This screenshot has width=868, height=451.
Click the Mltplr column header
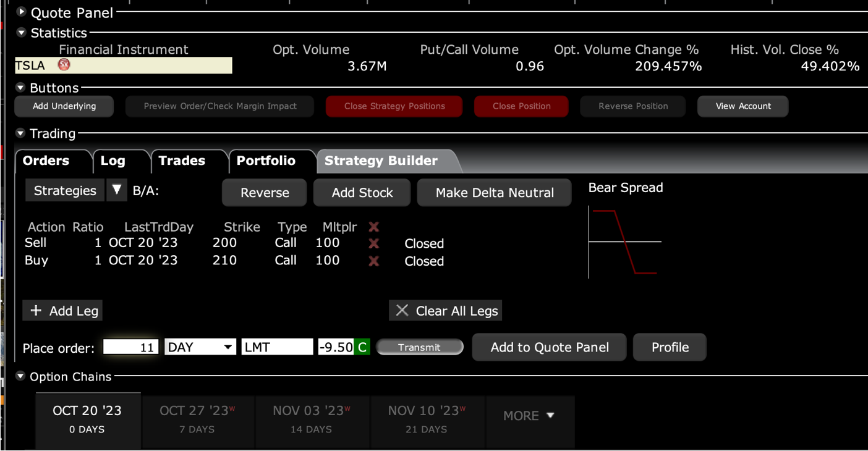coord(339,227)
